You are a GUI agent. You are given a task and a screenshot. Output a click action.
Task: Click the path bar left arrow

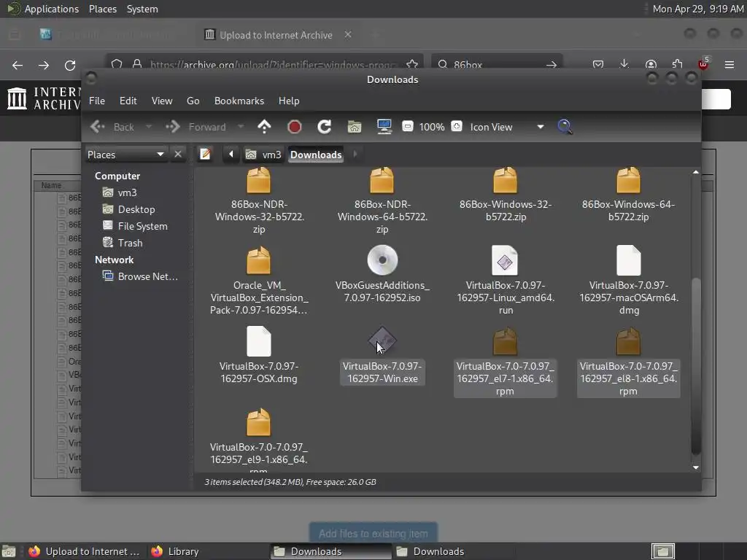point(231,155)
